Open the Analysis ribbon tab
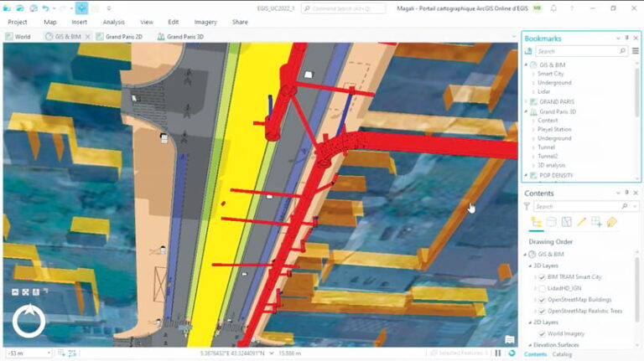Image resolution: width=644 pixels, height=361 pixels. point(114,22)
